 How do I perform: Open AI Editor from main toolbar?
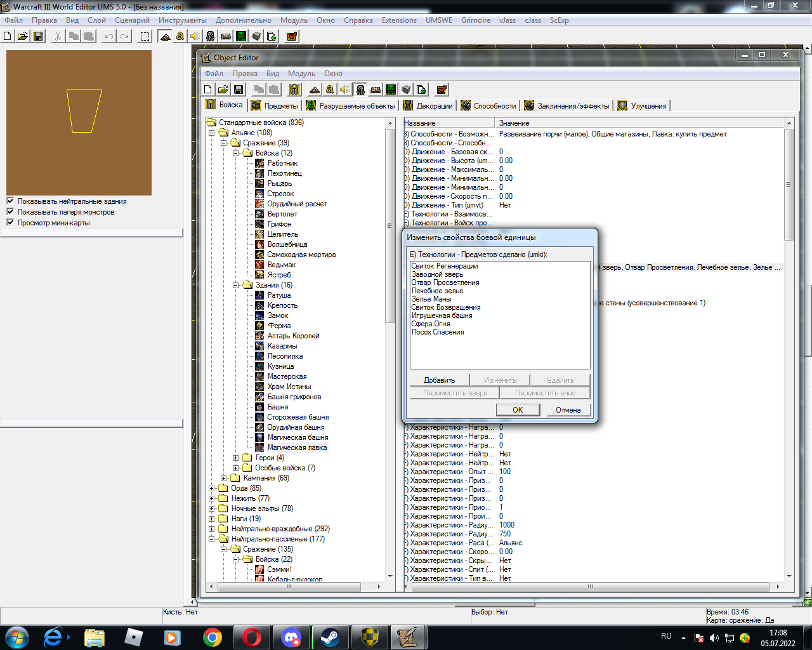(241, 36)
